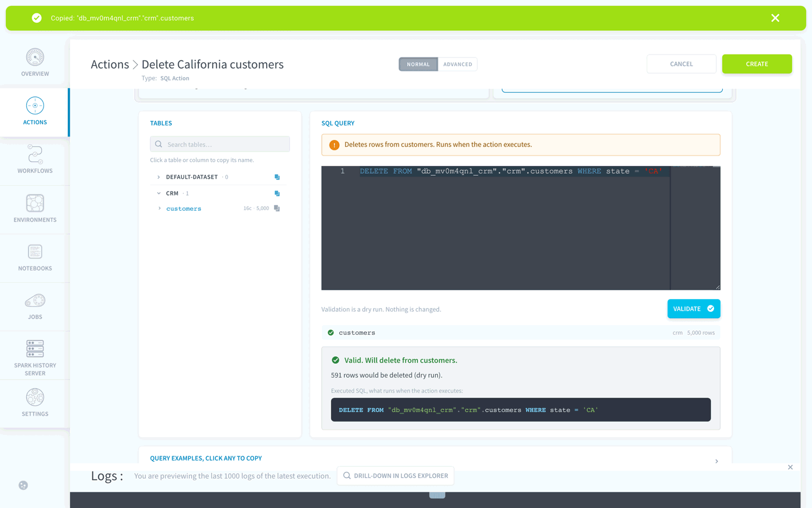Screen dimensions: 812x508
Task: Dismiss the green Copied notification
Action: coord(775,18)
